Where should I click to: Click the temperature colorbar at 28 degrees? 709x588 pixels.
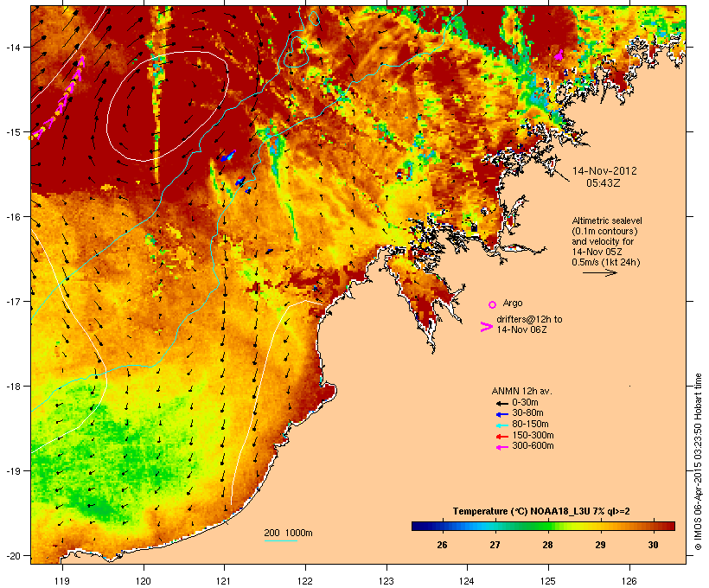pyautogui.click(x=547, y=526)
